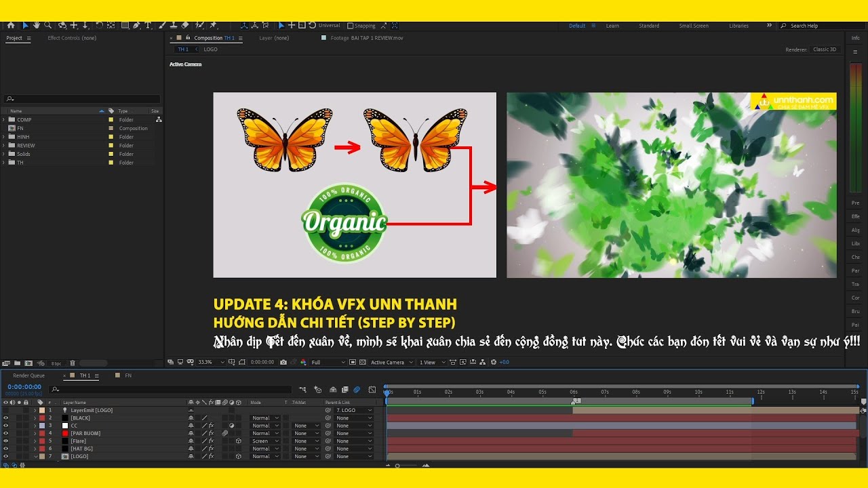Open the Full resolution dropdown

328,362
